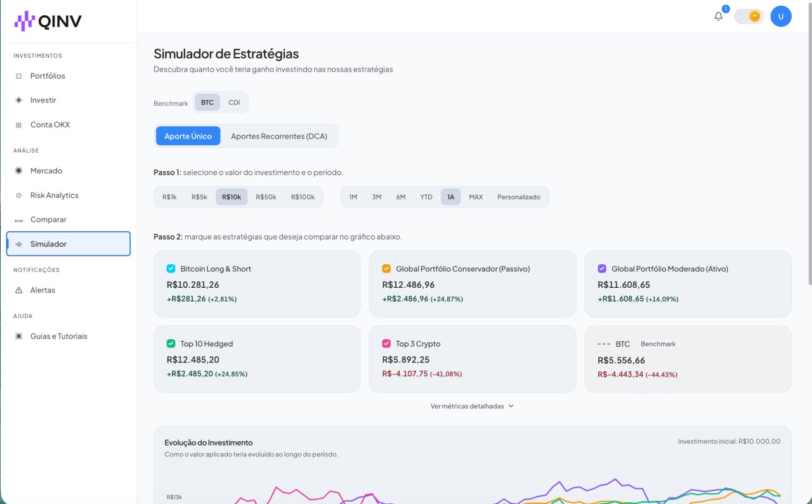Select R$5k investment amount
Screen dimensions: 812x504
[x=199, y=197]
